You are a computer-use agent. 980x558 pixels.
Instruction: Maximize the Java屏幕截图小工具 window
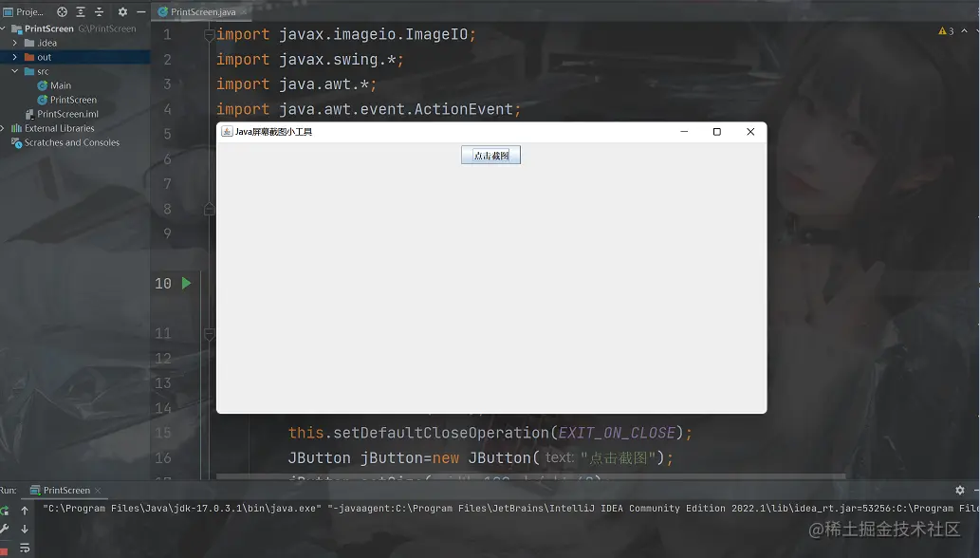717,131
